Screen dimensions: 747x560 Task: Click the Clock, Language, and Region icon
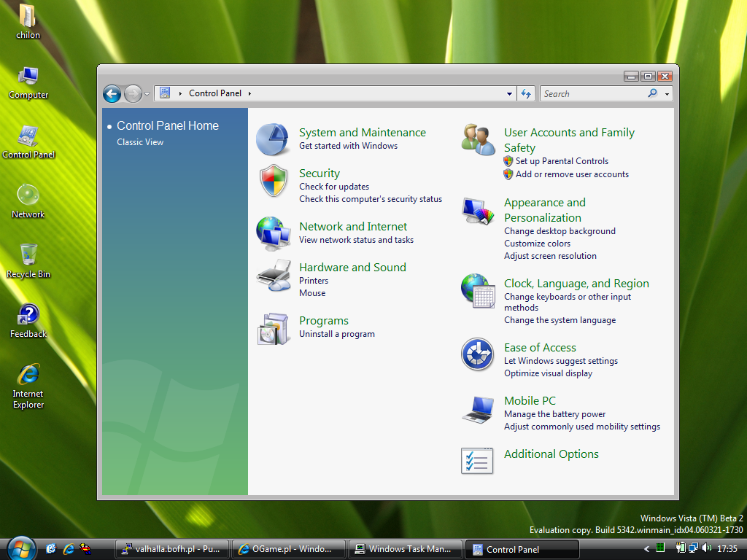(x=478, y=290)
